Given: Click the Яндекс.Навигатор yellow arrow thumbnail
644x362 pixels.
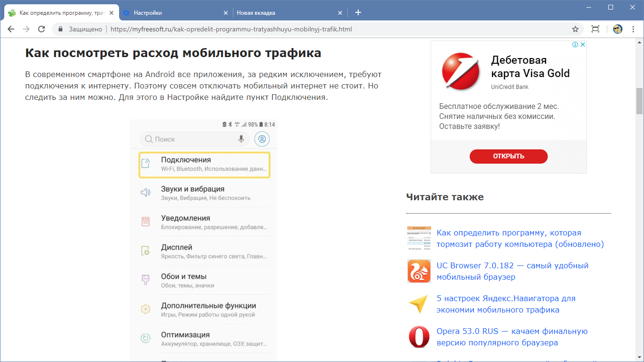Looking at the screenshot, I should 419,304.
